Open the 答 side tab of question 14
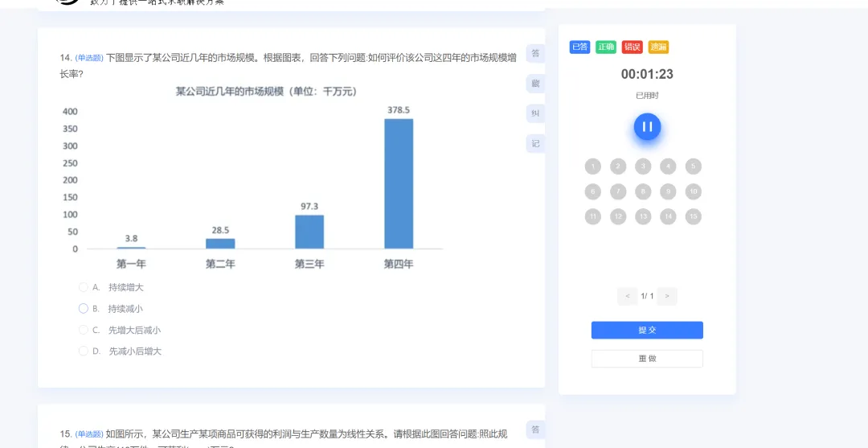The image size is (868, 448). coord(535,54)
